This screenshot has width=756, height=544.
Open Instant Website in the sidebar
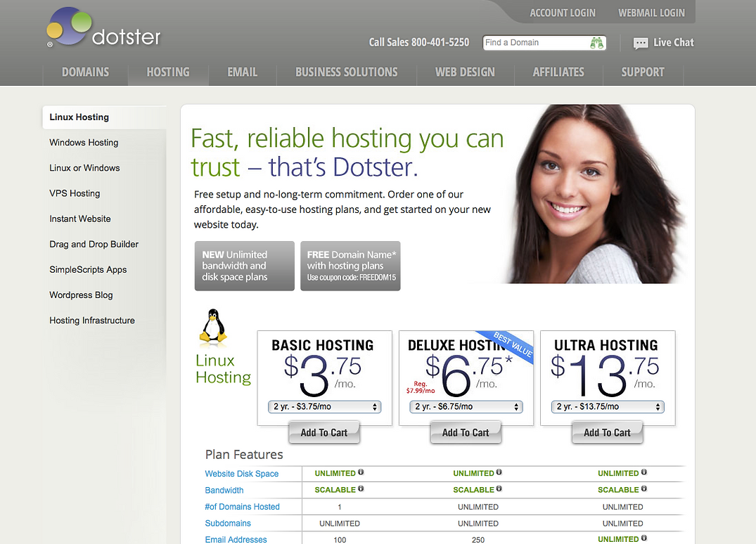pos(80,219)
